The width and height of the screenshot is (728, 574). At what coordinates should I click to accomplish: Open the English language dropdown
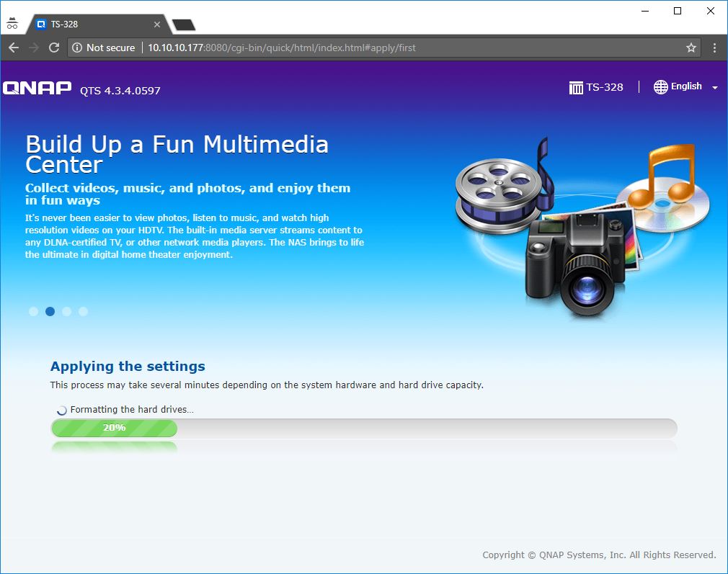pos(685,86)
